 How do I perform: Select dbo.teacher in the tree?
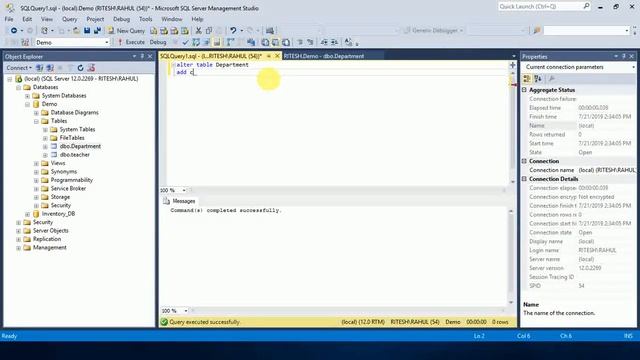(75, 155)
